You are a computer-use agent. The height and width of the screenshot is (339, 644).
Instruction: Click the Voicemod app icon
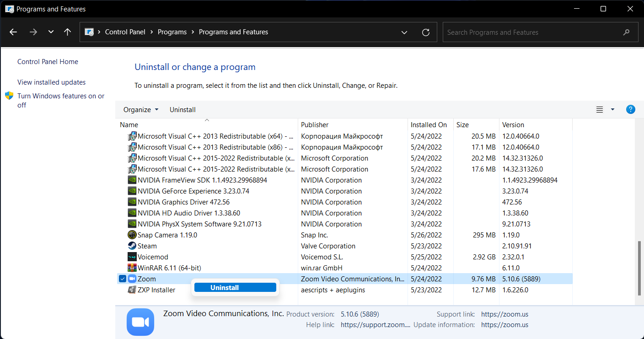pos(132,257)
